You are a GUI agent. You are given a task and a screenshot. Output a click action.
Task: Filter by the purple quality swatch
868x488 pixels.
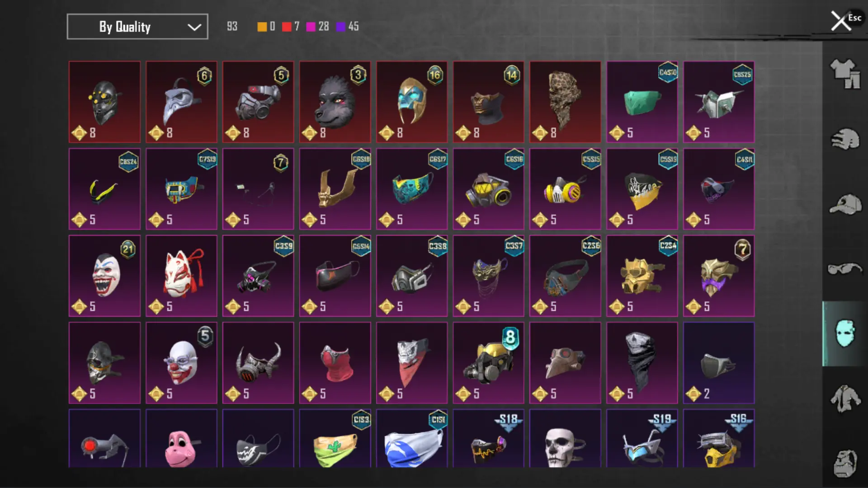340,27
